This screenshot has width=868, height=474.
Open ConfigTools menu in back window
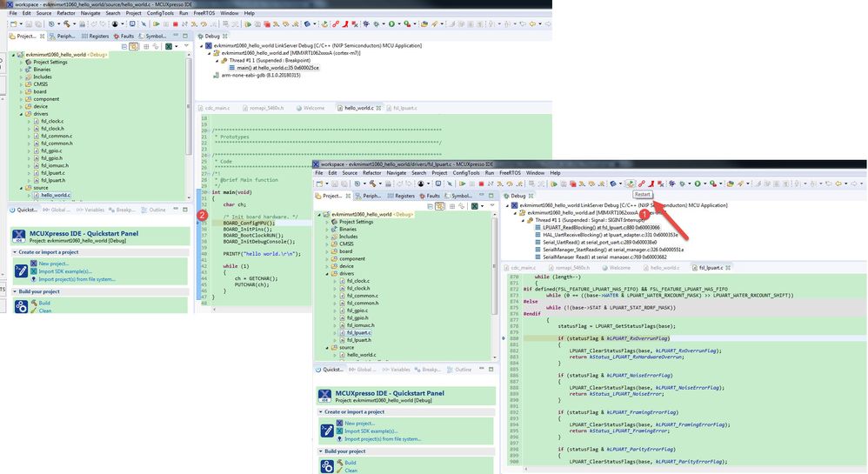click(x=160, y=13)
